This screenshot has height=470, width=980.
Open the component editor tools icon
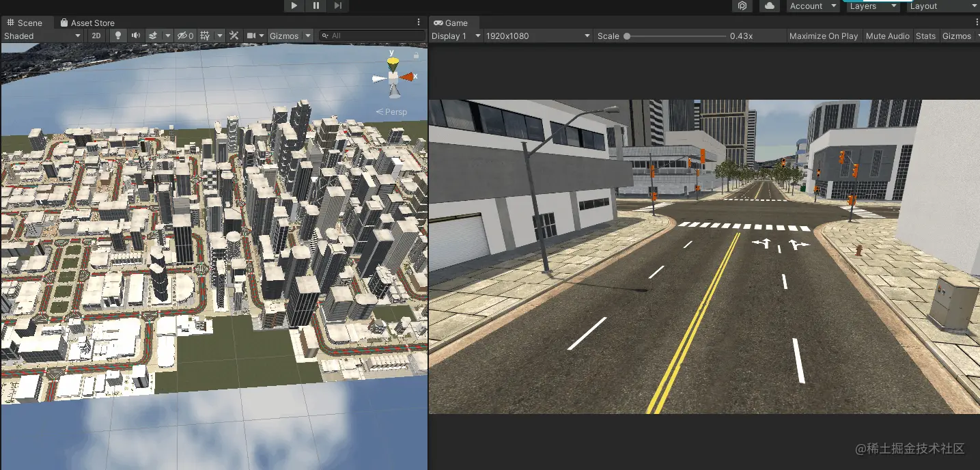[234, 36]
